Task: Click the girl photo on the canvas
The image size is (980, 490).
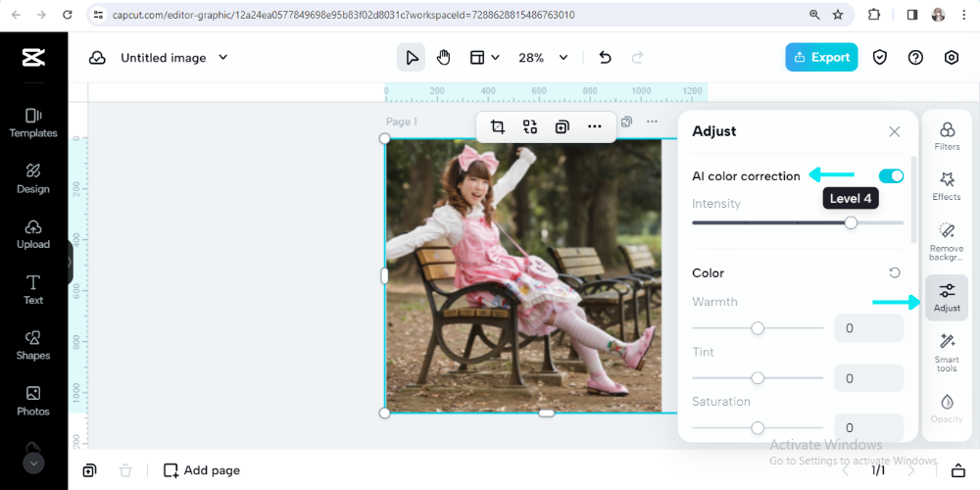Action: [x=523, y=275]
